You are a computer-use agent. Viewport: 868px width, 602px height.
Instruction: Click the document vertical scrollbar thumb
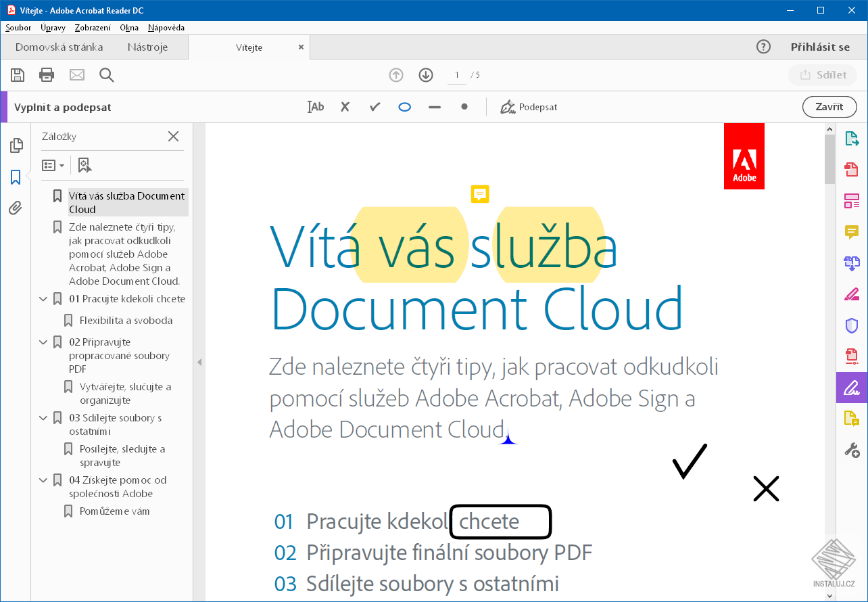coord(830,159)
